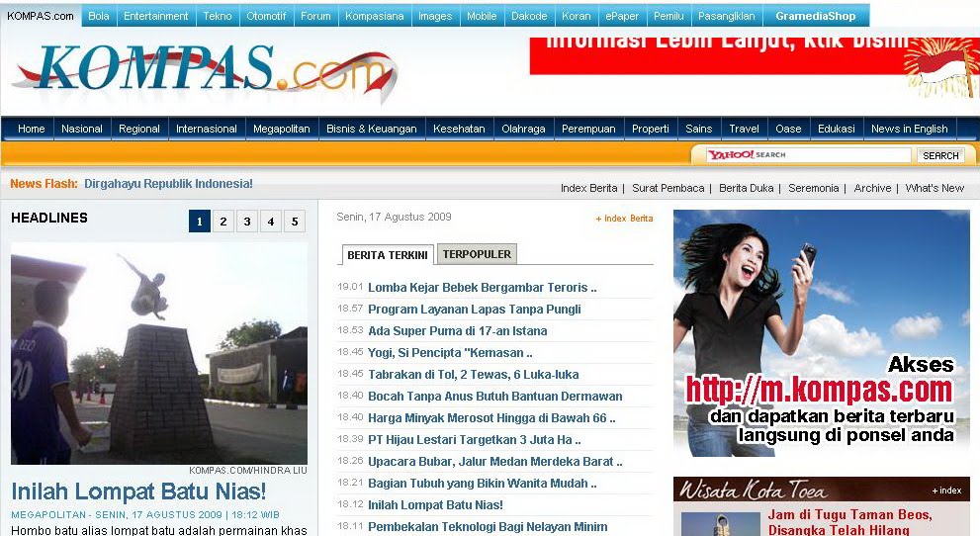Screen dimensions: 980x536
Task: Open large headline Inilah Lompat Batu Nias!
Action: (138, 491)
